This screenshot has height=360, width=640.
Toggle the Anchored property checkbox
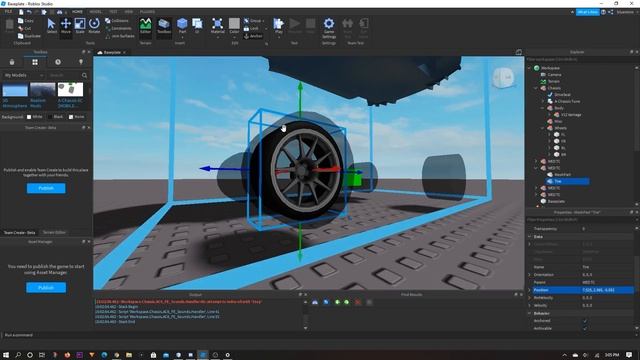coord(584,321)
